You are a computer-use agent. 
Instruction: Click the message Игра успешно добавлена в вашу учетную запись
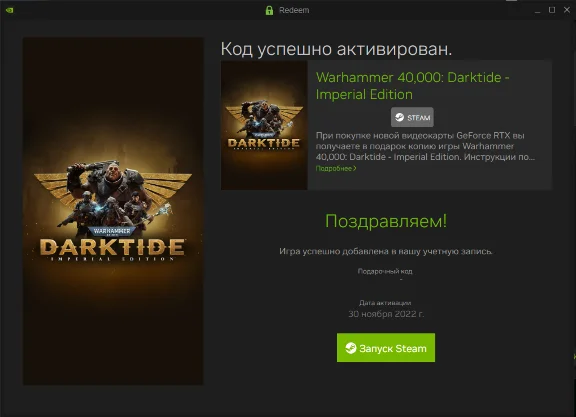tap(386, 251)
